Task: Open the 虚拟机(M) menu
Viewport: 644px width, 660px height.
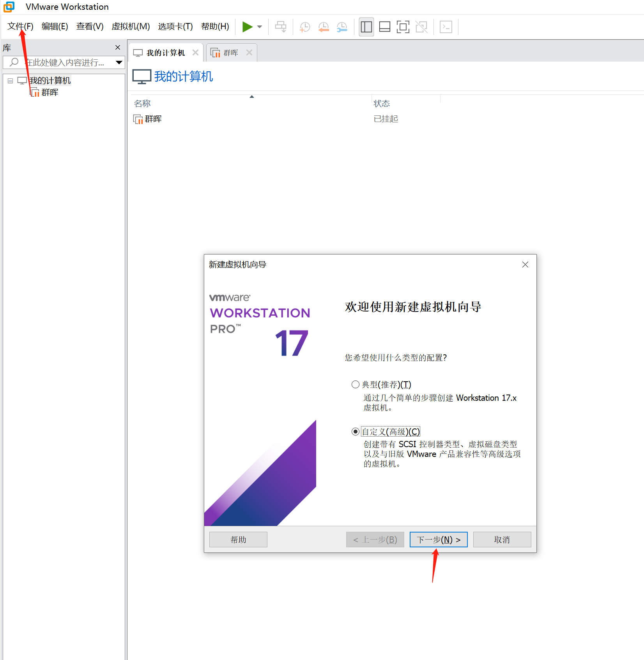Action: coord(131,27)
